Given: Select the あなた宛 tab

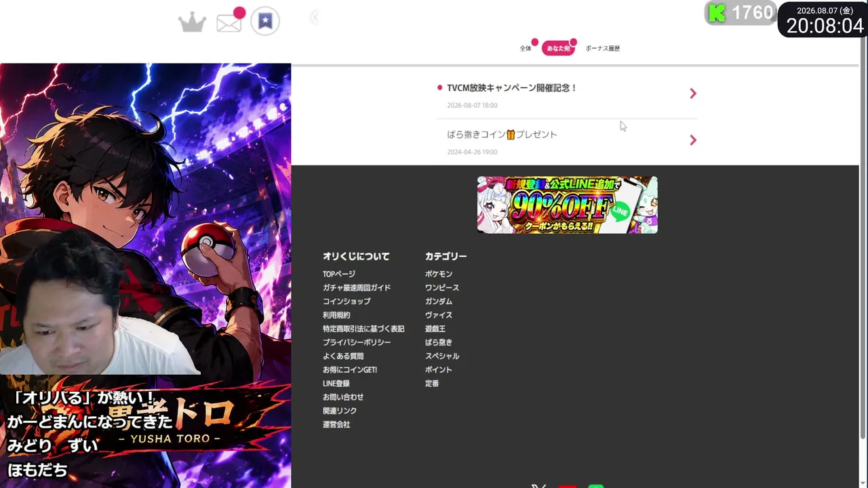Looking at the screenshot, I should pyautogui.click(x=559, y=48).
